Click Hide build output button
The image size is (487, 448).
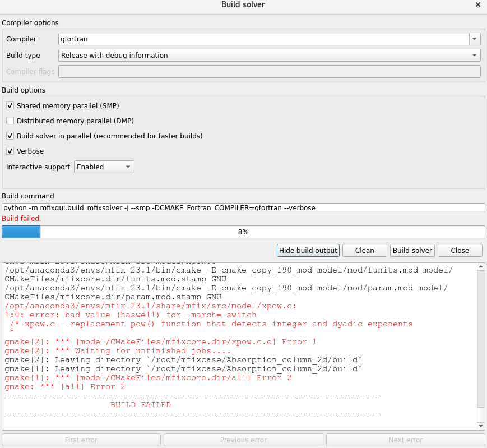click(x=308, y=251)
